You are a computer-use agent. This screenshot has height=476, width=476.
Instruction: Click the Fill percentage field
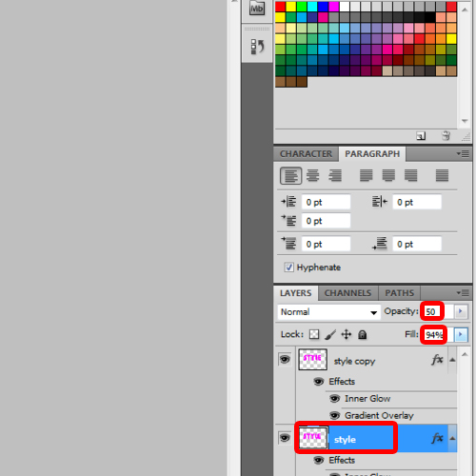(x=433, y=335)
